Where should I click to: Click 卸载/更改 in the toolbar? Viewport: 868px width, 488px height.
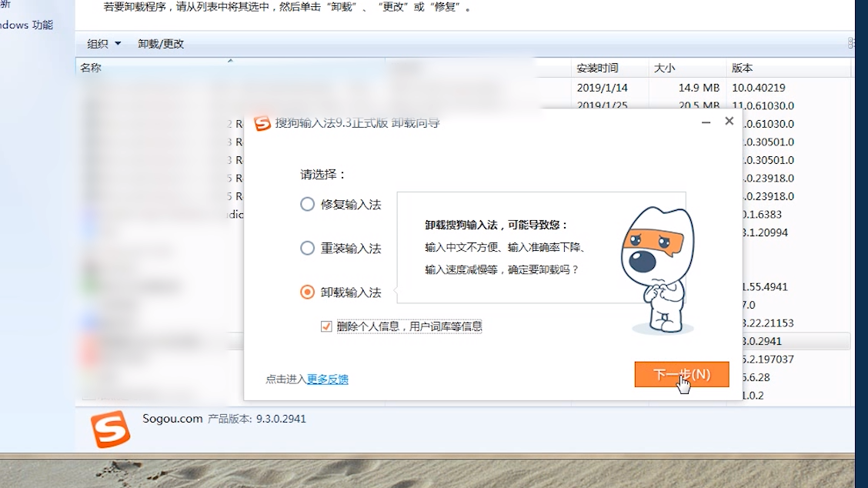click(x=161, y=44)
